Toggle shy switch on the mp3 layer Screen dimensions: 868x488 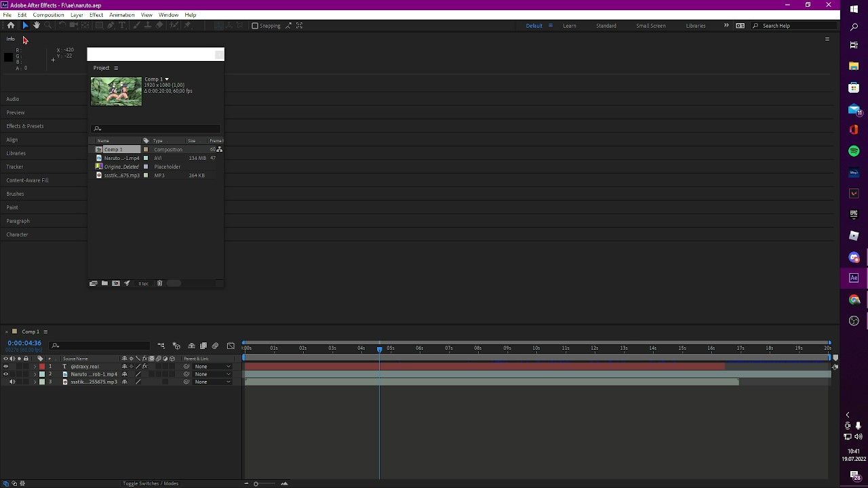124,382
